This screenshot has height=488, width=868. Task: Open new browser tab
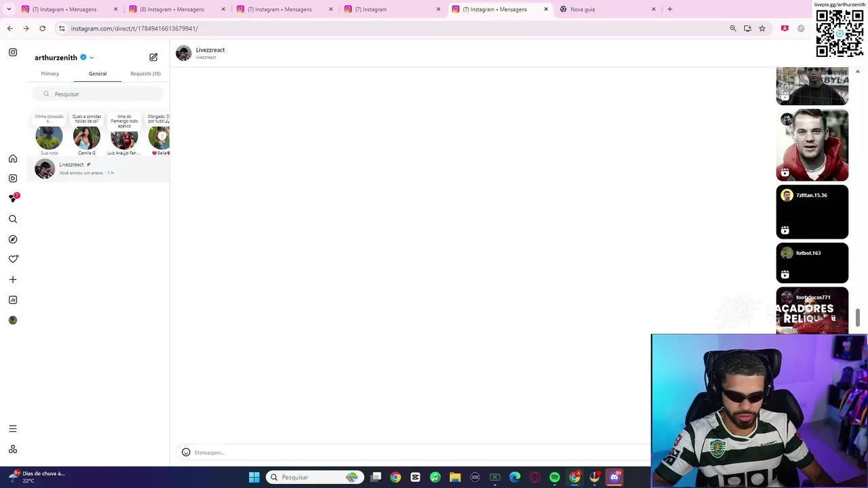[x=669, y=9]
